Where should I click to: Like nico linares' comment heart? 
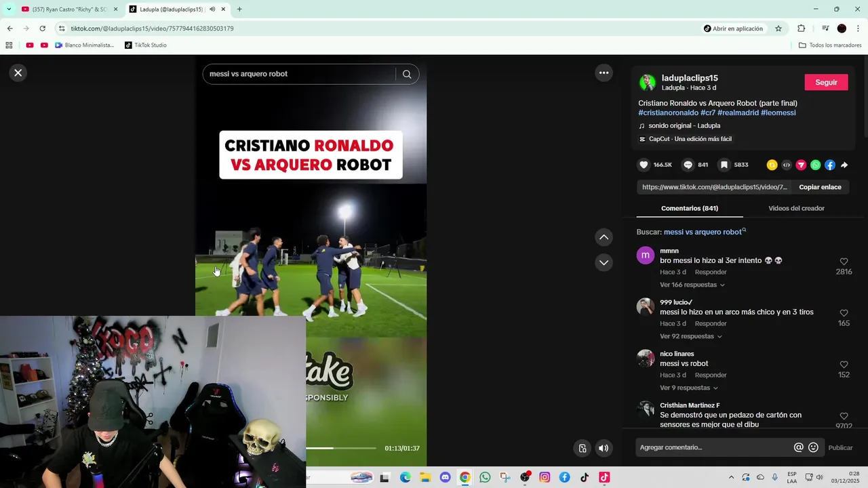[x=844, y=365]
